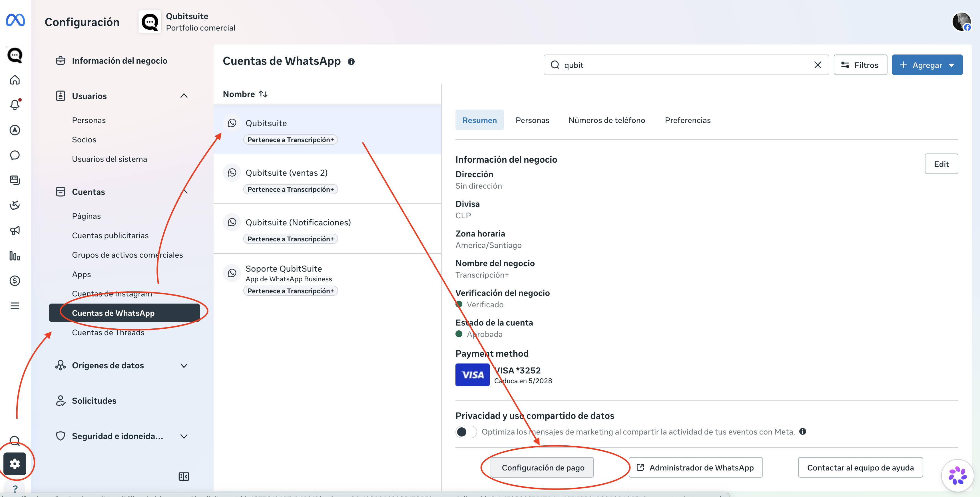The width and height of the screenshot is (980, 497).
Task: Open the bar chart insights icon
Action: [x=15, y=256]
